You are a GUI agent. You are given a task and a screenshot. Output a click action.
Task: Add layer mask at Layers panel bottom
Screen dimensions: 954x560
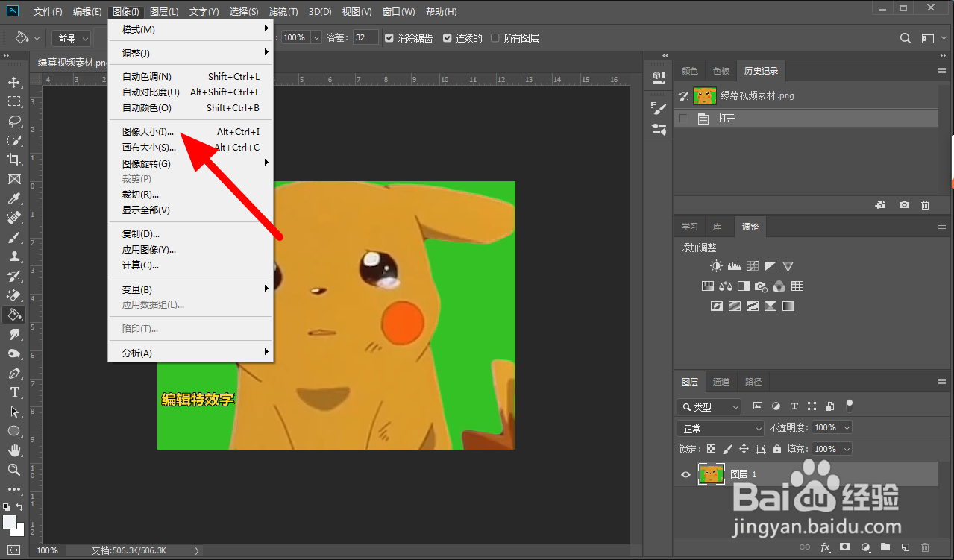845,547
